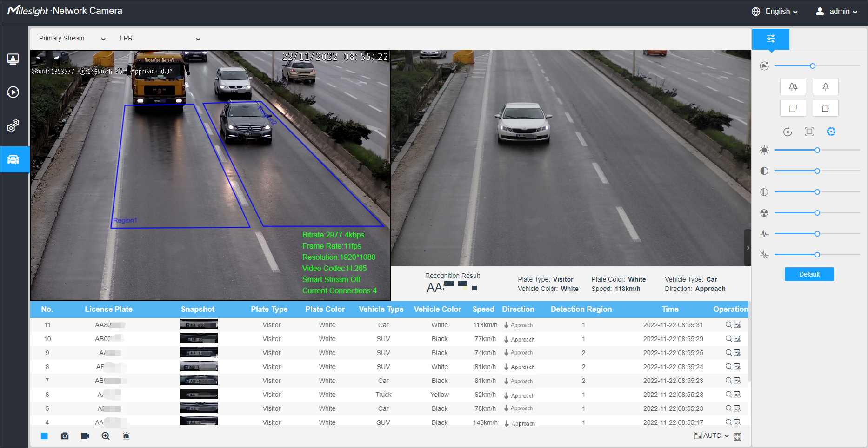Expand the Primary Stream dropdown
The height and width of the screenshot is (448, 868).
(72, 39)
